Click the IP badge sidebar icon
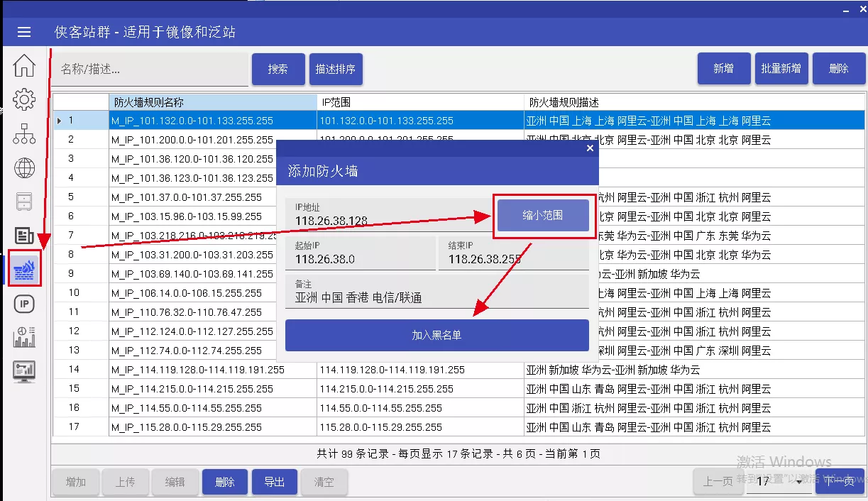Screen dimensions: 868x501 pyautogui.click(x=24, y=304)
